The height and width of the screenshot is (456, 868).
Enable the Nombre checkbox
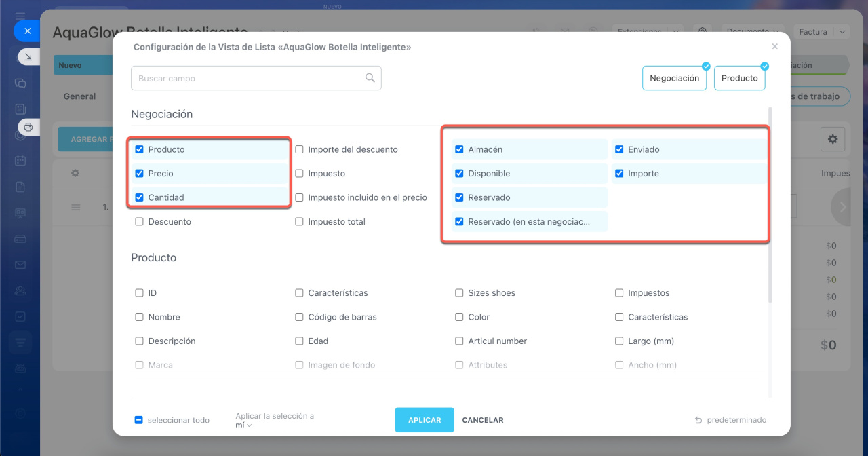tap(139, 317)
